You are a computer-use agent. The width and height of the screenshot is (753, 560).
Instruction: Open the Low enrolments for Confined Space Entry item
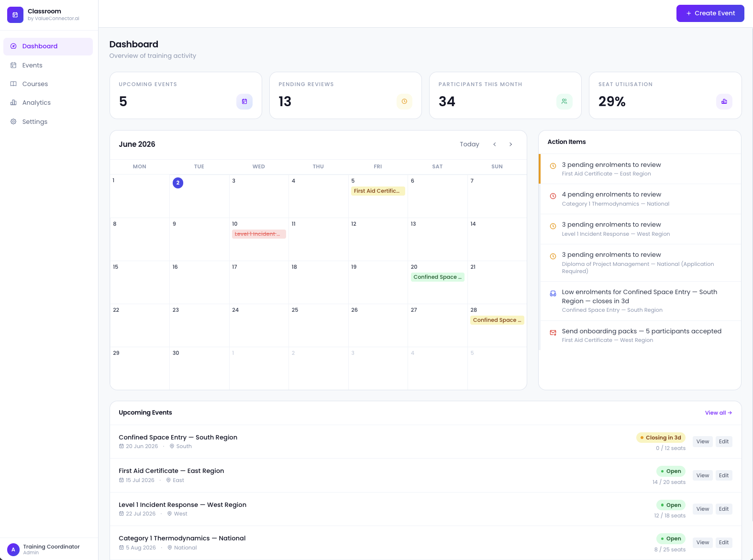(x=640, y=301)
